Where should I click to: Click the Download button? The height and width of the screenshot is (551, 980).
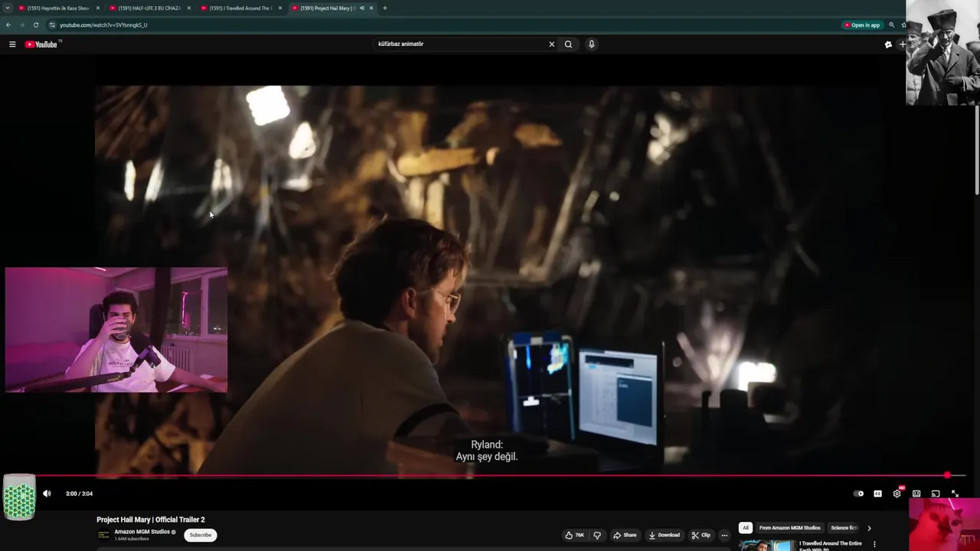click(x=664, y=535)
